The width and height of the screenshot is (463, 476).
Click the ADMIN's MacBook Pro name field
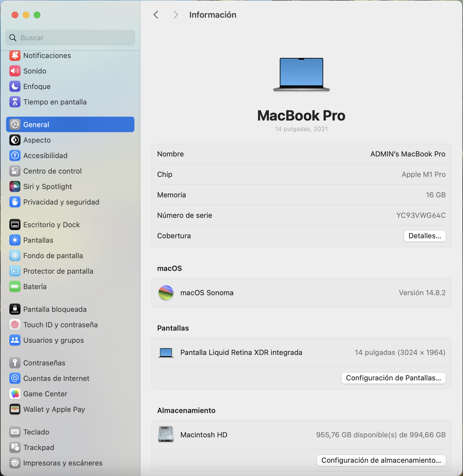[x=408, y=154]
